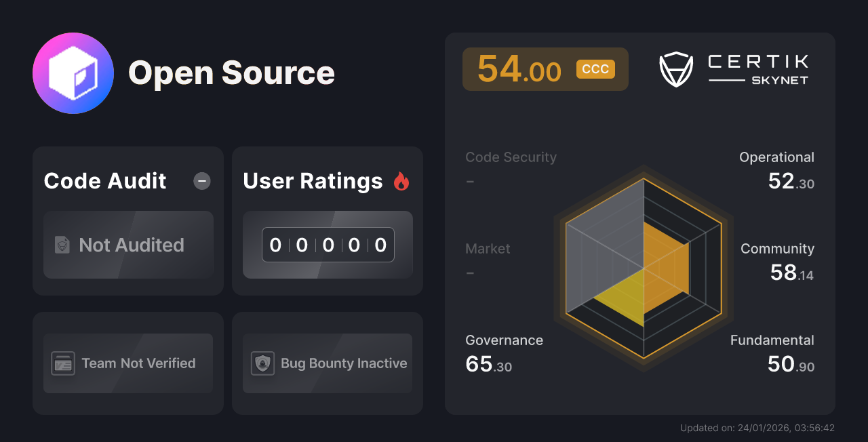Select the Governance label on the chart

[504, 340]
